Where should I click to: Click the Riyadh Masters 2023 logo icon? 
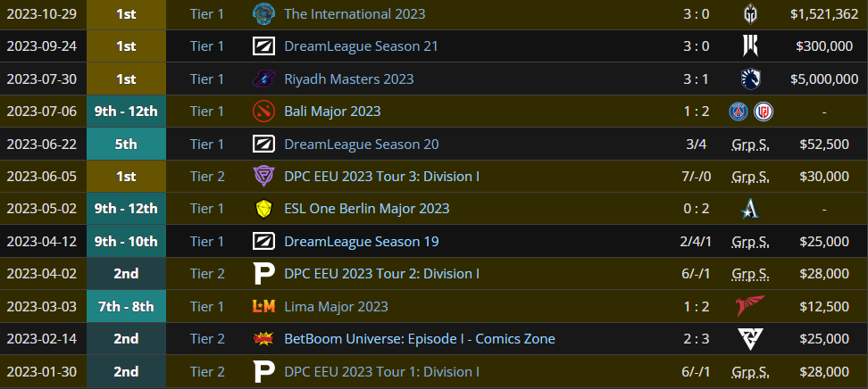264,79
